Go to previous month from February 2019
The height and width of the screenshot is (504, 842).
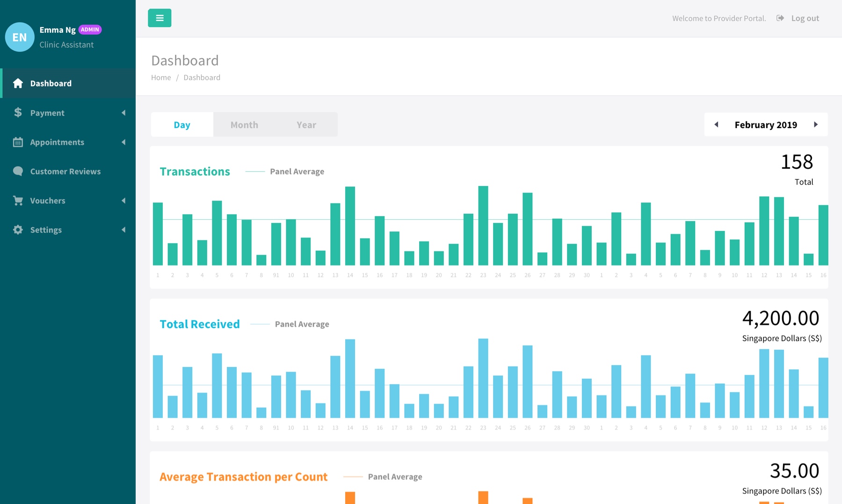716,124
